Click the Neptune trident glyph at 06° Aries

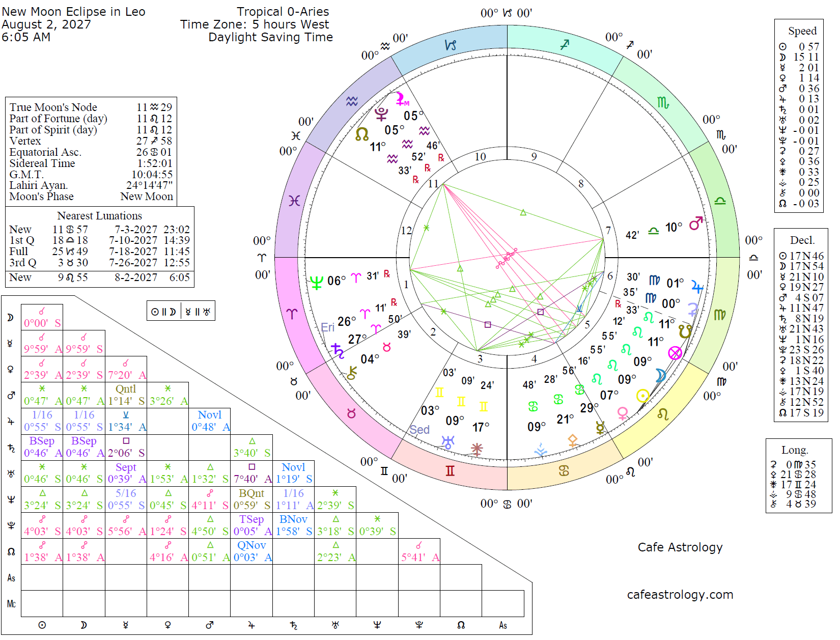[x=317, y=283]
